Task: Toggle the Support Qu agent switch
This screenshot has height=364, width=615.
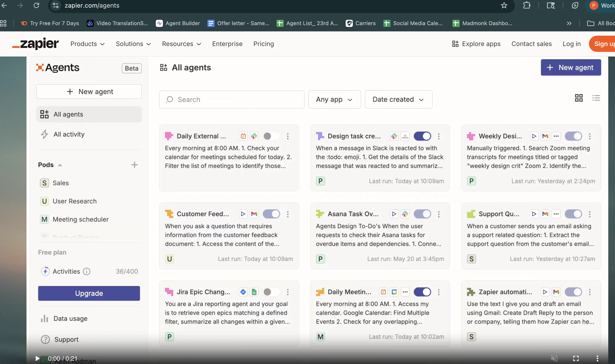Action: point(573,214)
